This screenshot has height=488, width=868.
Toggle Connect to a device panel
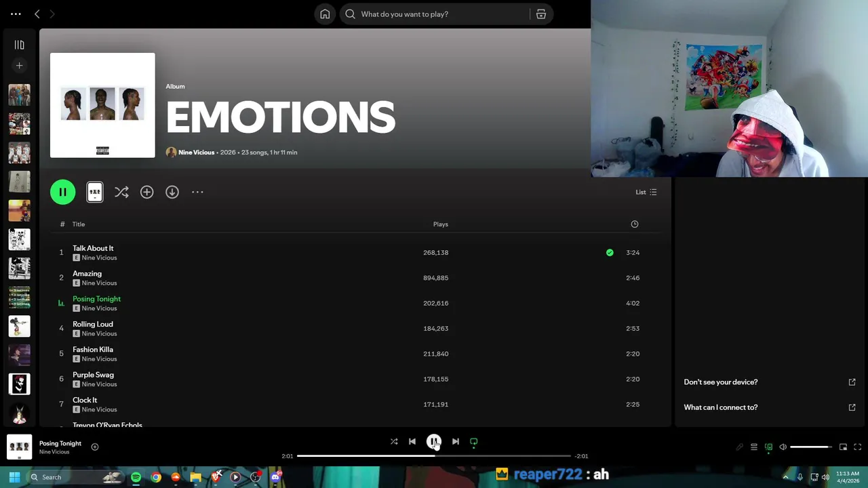click(768, 447)
